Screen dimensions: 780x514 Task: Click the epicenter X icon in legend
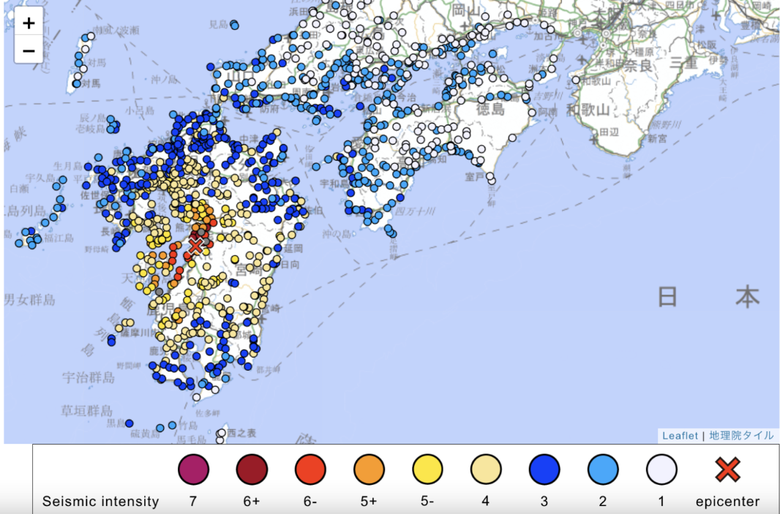727,469
